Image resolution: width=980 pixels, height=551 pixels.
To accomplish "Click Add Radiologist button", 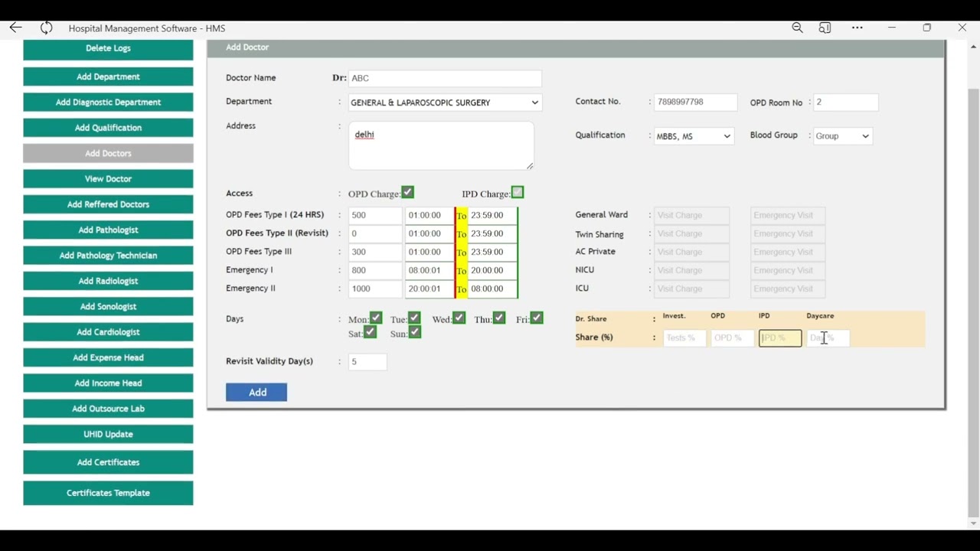I will (x=108, y=281).
